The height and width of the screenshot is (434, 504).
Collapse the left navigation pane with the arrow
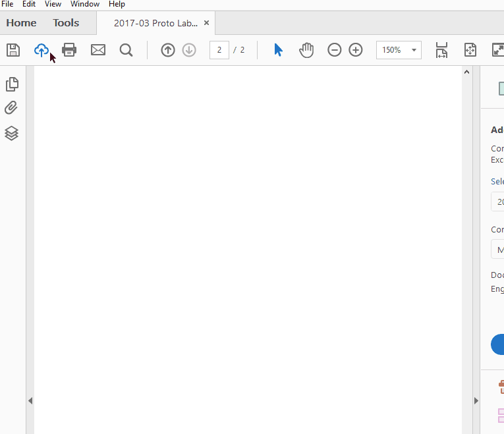(30, 400)
